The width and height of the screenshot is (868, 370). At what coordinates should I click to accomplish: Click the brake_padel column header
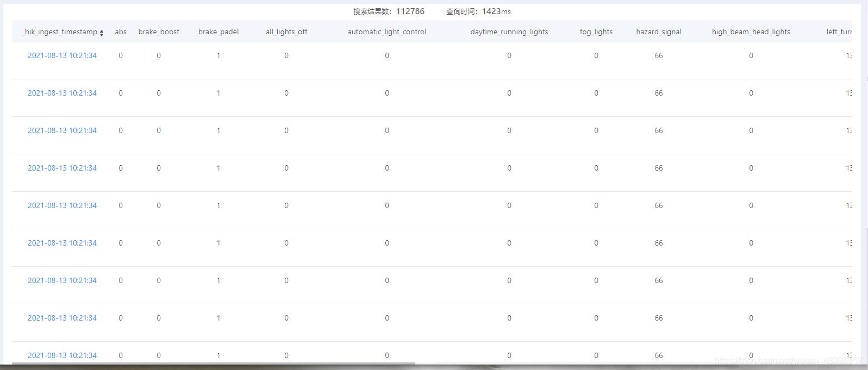pos(218,32)
